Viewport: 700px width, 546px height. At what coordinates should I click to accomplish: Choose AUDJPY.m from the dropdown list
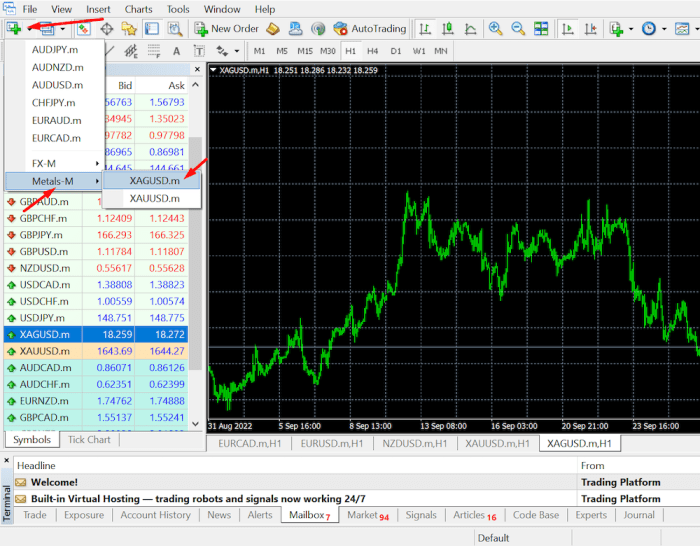55,50
